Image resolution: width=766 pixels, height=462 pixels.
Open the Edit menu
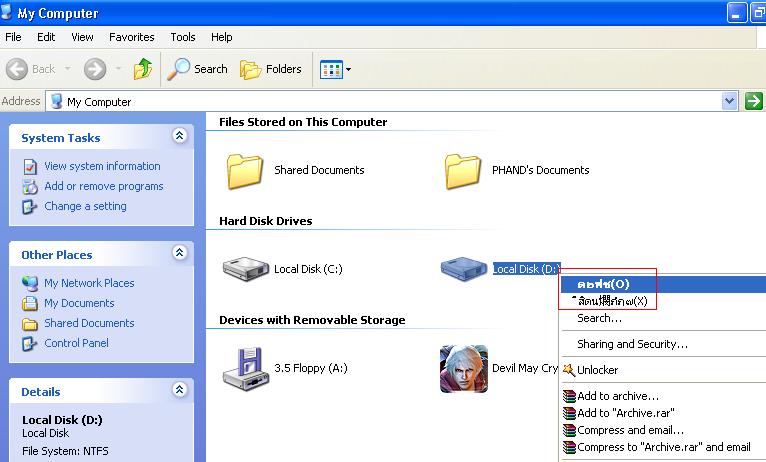click(46, 37)
